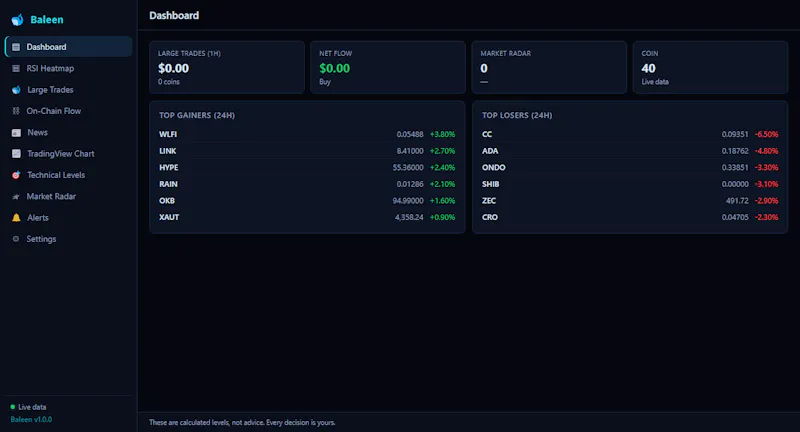Click the Large Trades whale icon

(16, 90)
